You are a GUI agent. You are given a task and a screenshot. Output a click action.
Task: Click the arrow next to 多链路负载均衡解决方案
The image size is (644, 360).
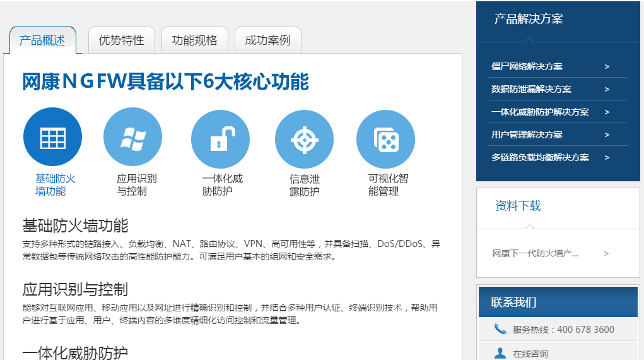click(x=607, y=157)
